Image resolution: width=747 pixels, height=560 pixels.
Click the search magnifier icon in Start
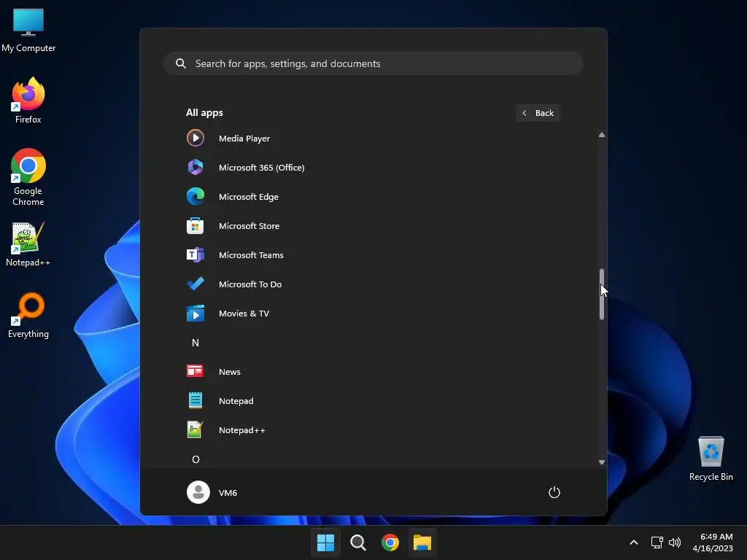click(181, 63)
